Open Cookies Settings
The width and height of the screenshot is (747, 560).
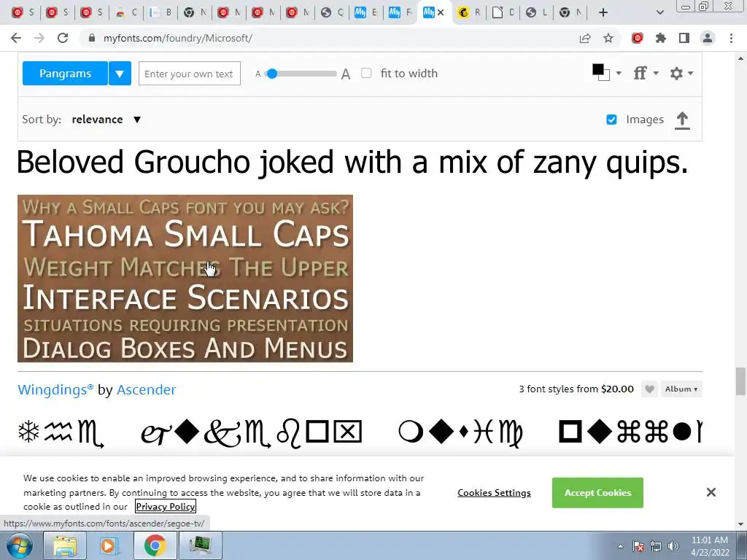(494, 493)
